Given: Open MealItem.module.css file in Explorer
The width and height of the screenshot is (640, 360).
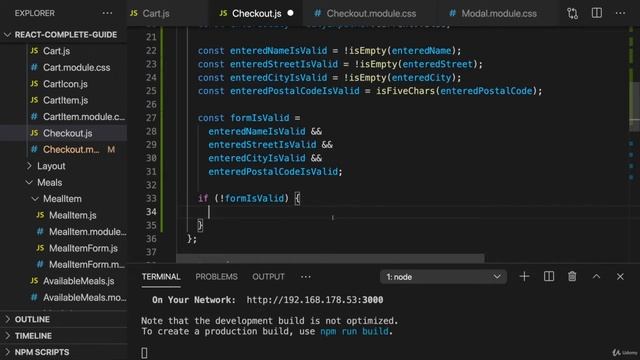Looking at the screenshot, I should 87,231.
